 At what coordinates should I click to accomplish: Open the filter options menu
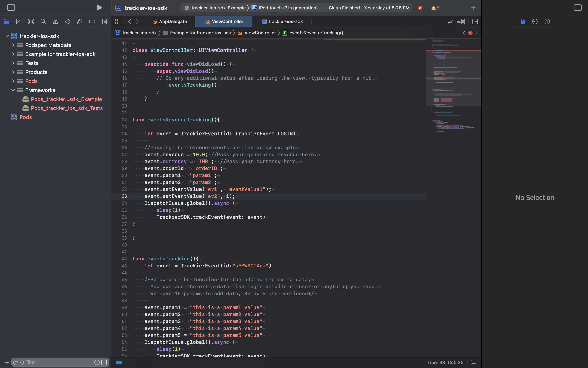click(18, 362)
